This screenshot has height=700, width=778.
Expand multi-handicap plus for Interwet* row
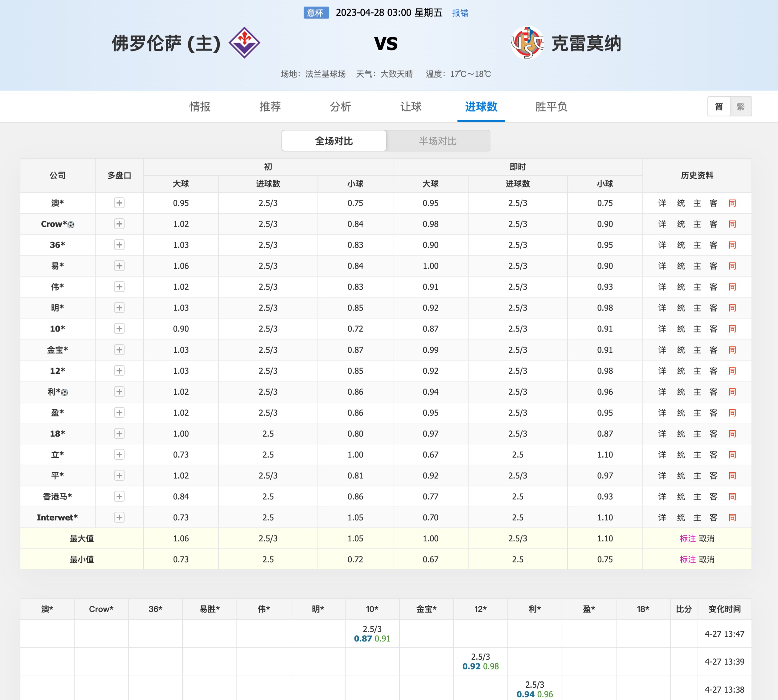click(x=119, y=517)
